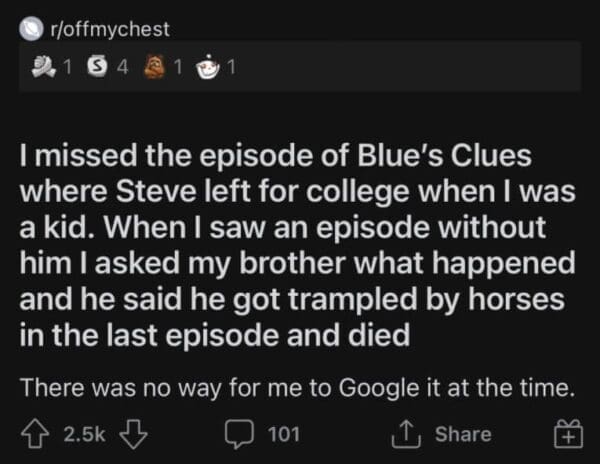The width and height of the screenshot is (600, 464).
Task: Click the Snoo face award icon
Action: [x=206, y=68]
